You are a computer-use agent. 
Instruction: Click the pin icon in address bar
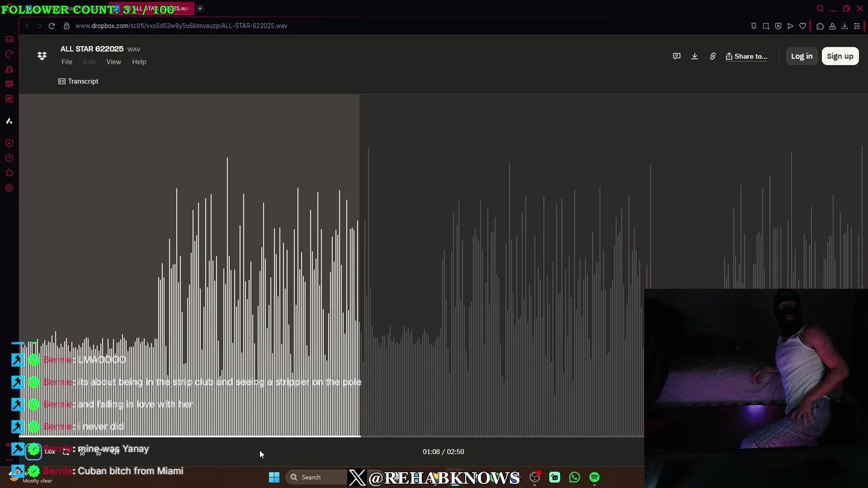tap(753, 26)
